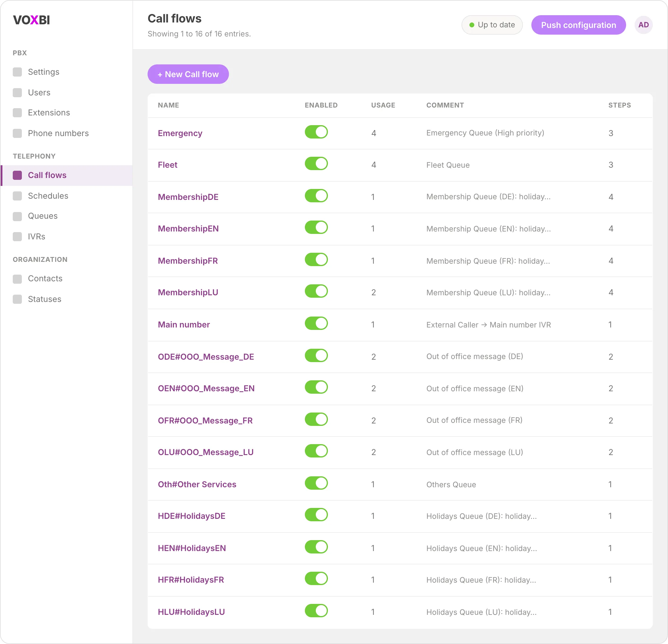This screenshot has height=644, width=668.
Task: Open MembershipLU call flow link
Action: 188,293
